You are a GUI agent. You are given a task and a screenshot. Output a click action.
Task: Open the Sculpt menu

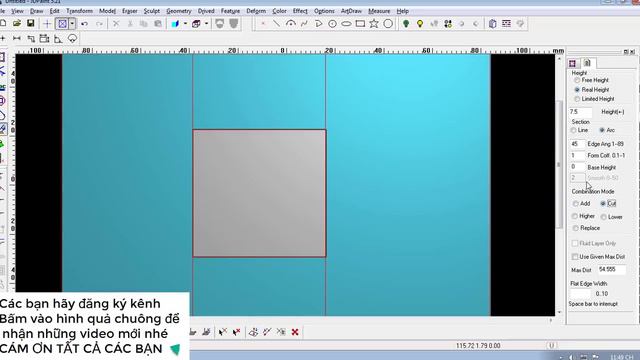click(151, 11)
